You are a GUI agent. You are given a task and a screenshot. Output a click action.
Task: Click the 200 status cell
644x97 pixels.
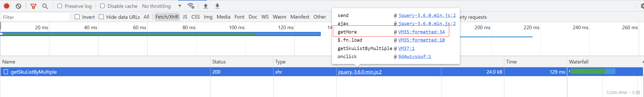242,72
